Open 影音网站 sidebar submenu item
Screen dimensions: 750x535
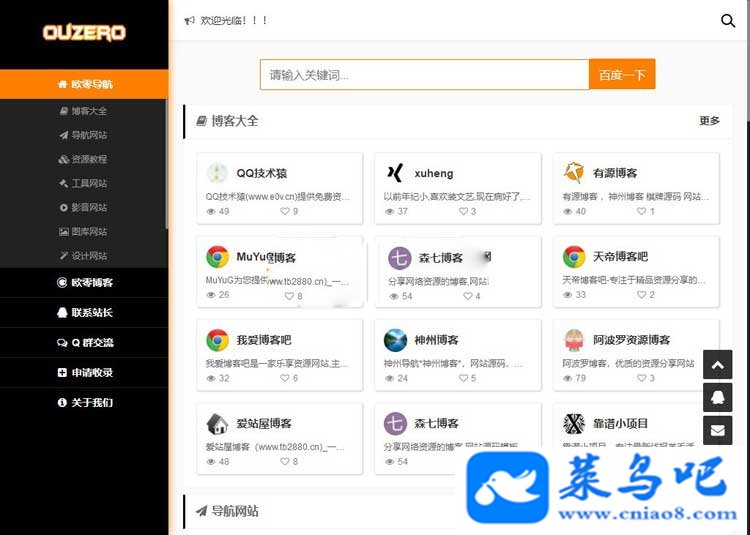pyautogui.click(x=83, y=207)
